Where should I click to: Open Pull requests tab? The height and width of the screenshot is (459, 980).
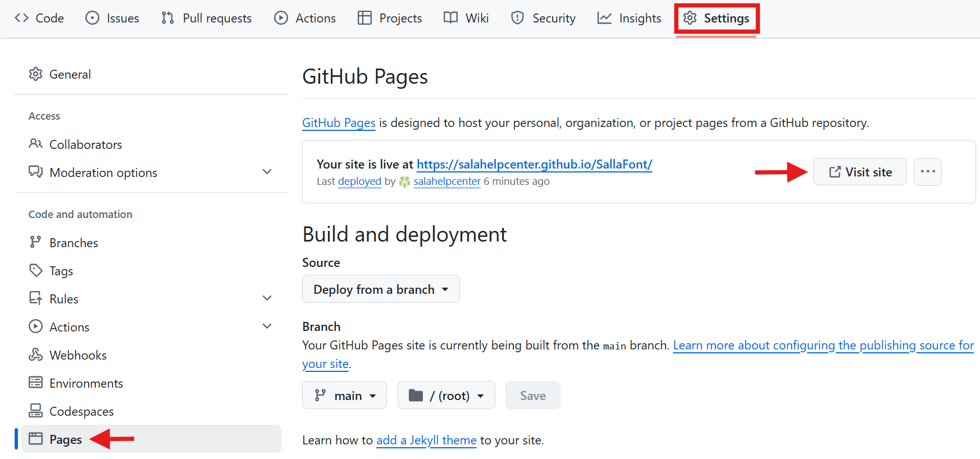pos(206,18)
